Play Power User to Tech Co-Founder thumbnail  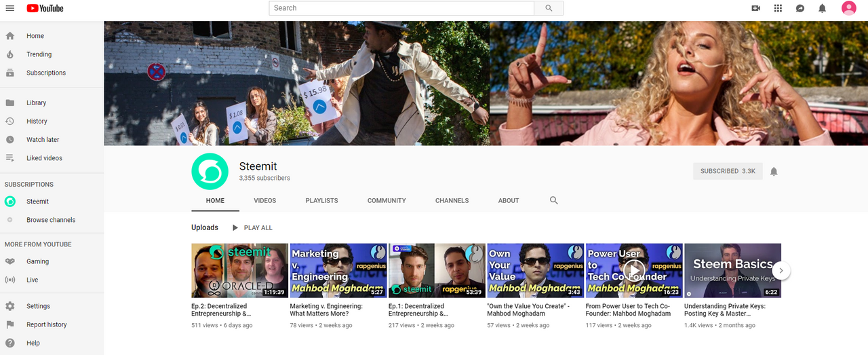(634, 271)
